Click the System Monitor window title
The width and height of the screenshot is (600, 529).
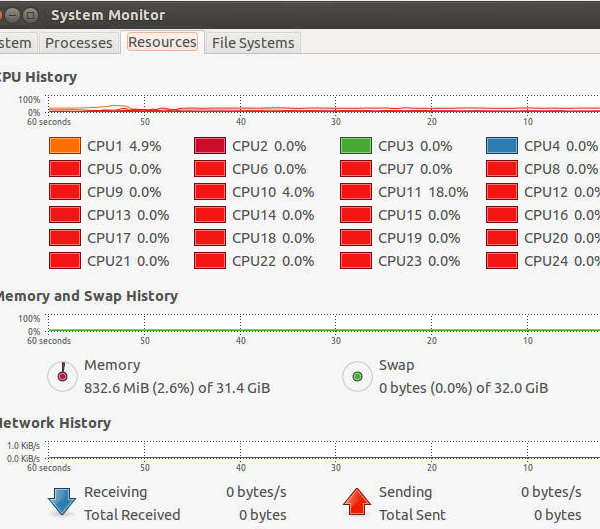(x=108, y=15)
